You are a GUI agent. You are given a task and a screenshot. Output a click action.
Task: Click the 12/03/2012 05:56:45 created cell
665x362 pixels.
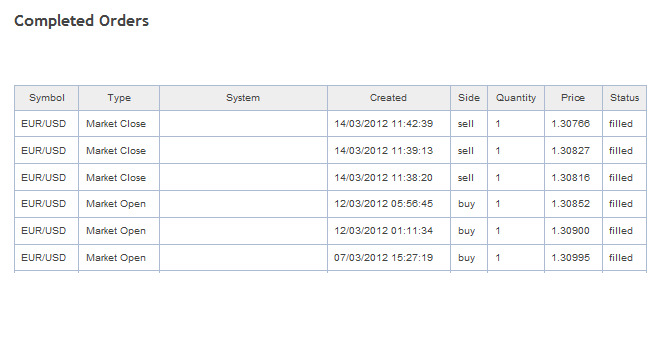point(388,204)
